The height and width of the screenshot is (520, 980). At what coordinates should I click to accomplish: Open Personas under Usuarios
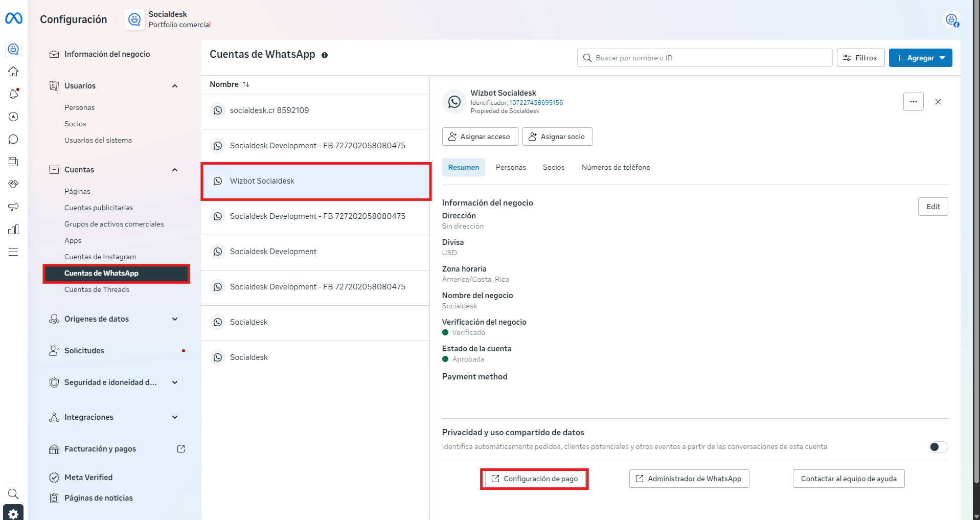[x=79, y=107]
